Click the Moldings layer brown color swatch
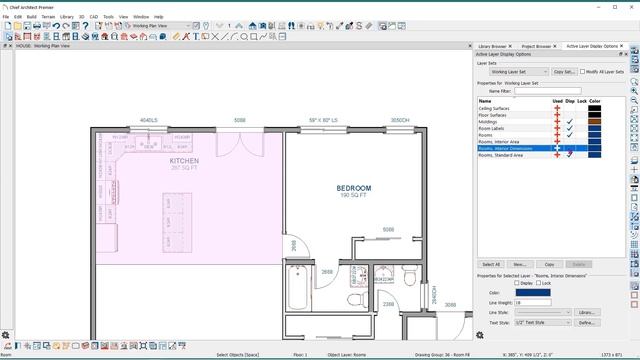 (594, 122)
